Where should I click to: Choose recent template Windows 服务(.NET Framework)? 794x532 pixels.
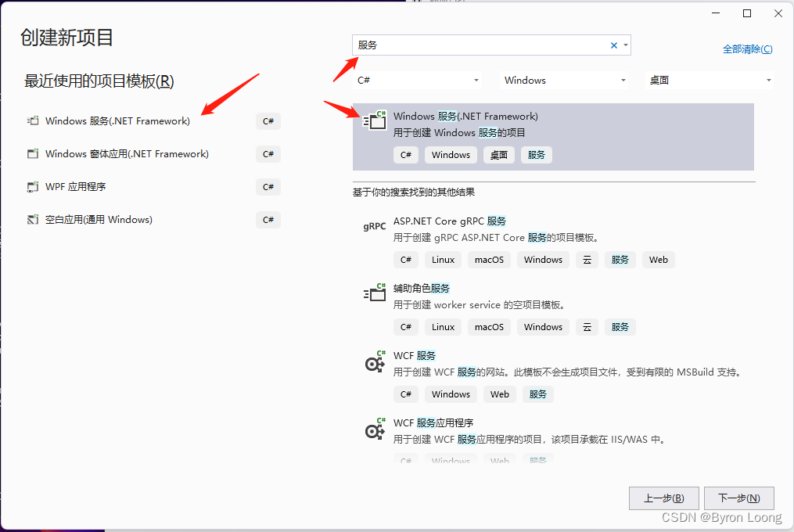(117, 120)
